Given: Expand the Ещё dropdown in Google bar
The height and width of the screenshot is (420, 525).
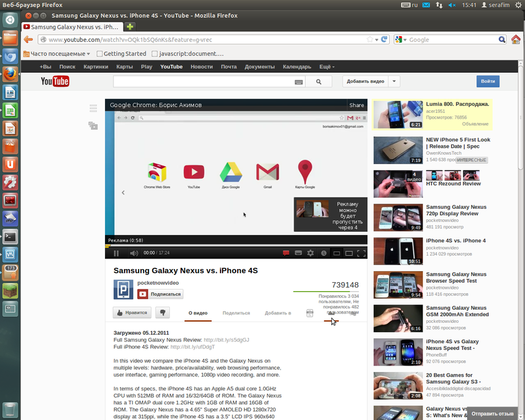Looking at the screenshot, I should (327, 67).
